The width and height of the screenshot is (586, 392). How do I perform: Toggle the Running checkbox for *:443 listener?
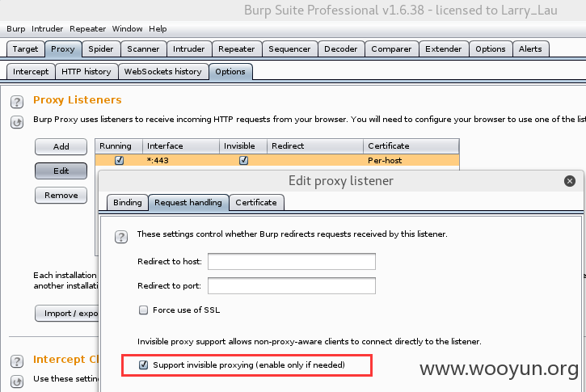119,160
